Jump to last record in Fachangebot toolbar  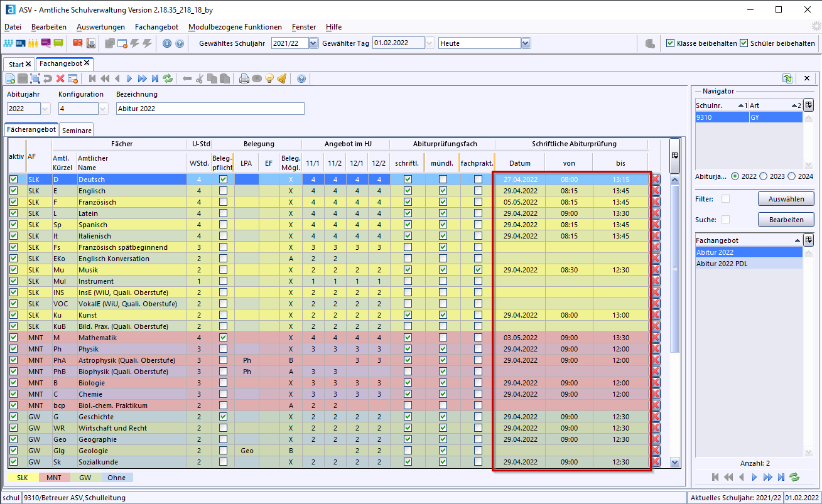pos(155,78)
